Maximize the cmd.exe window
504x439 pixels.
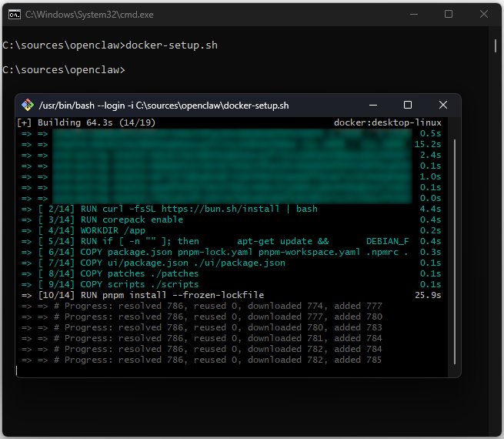click(x=449, y=14)
